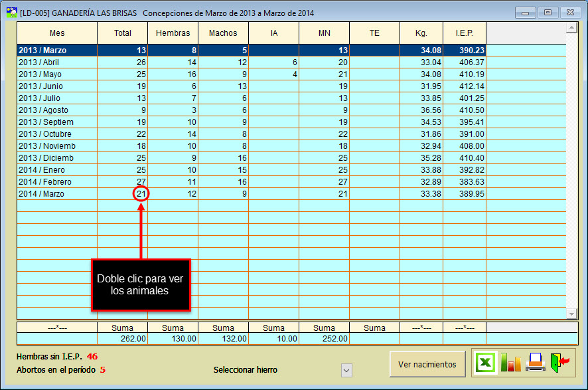Screen dimensions: 588x390
Task: Export the table to Excel
Action: [x=485, y=363]
